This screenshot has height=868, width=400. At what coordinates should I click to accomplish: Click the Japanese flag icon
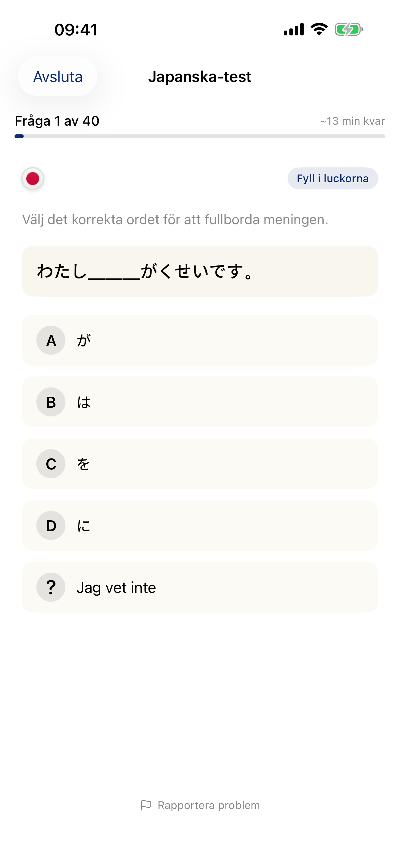point(32,179)
